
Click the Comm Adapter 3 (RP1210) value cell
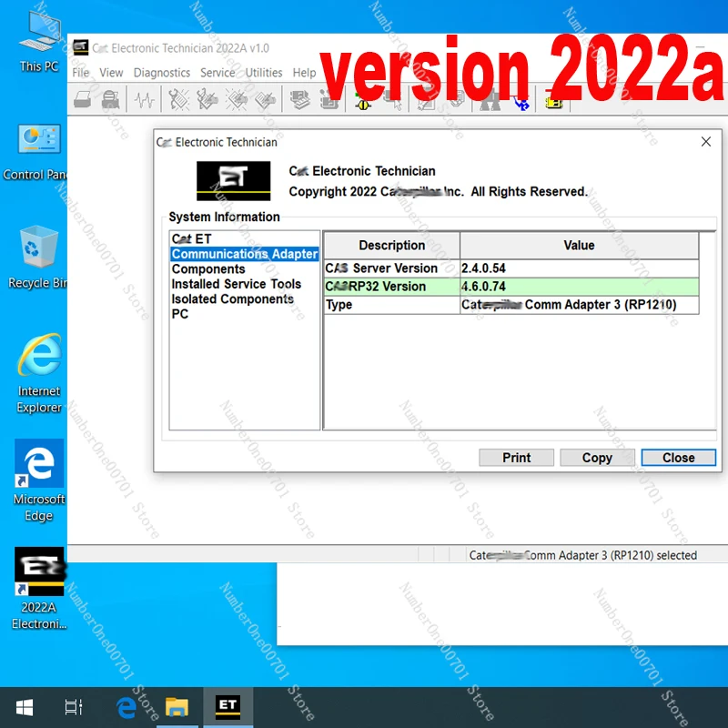pos(579,305)
